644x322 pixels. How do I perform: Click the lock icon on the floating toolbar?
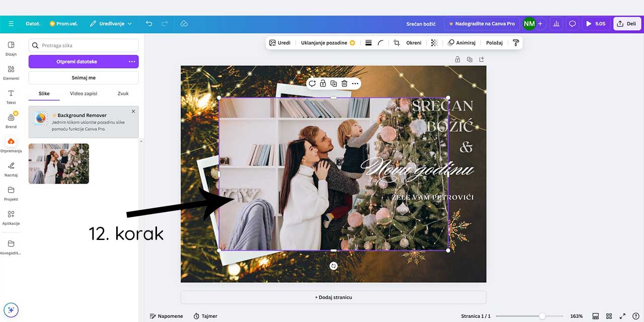pyautogui.click(x=323, y=83)
